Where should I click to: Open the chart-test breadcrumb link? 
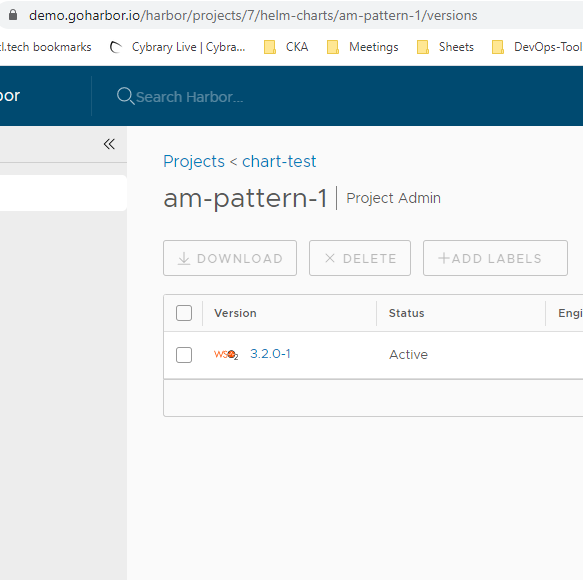pyautogui.click(x=279, y=161)
